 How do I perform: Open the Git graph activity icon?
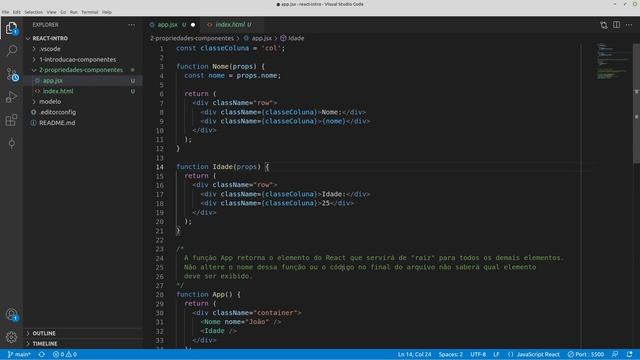11,143
